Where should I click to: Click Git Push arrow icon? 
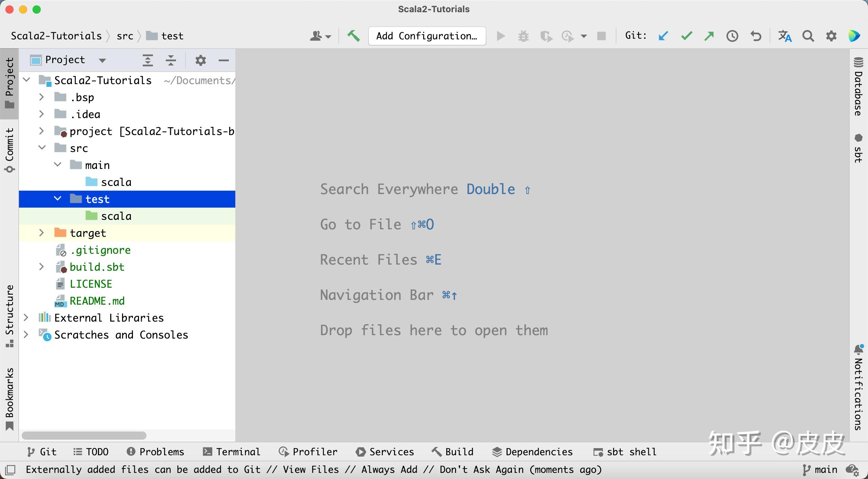(x=709, y=36)
